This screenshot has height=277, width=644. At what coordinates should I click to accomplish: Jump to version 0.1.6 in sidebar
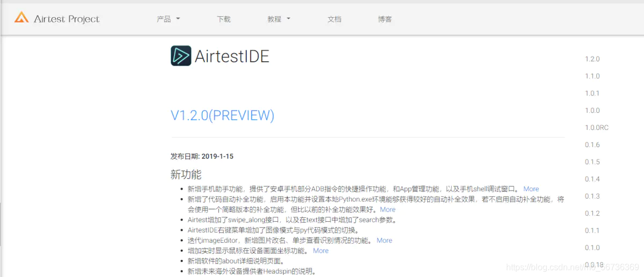tap(592, 145)
